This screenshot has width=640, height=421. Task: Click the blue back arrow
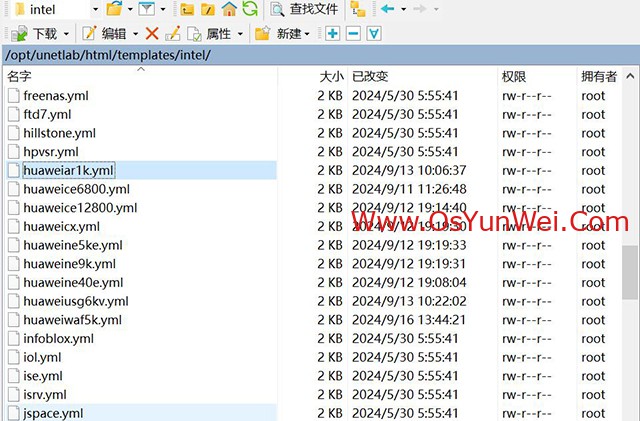click(x=387, y=9)
